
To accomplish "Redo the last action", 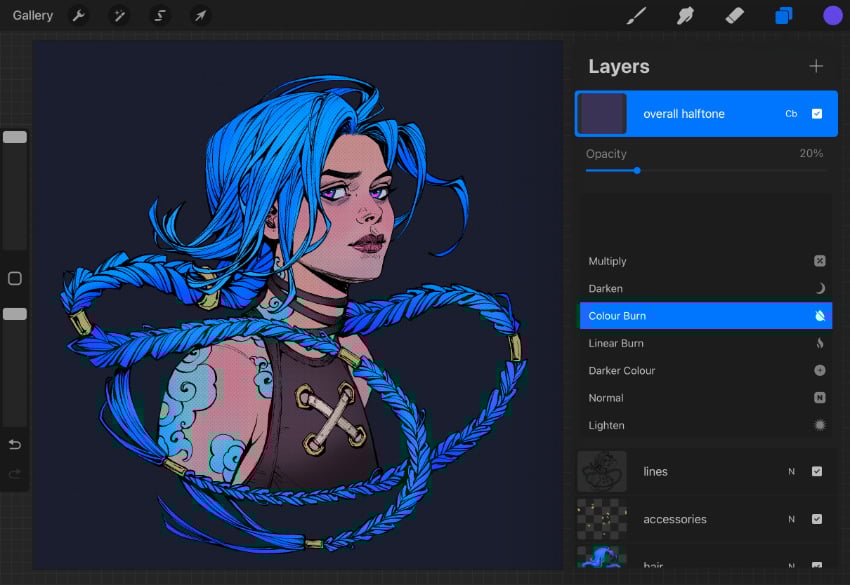I will tap(15, 474).
